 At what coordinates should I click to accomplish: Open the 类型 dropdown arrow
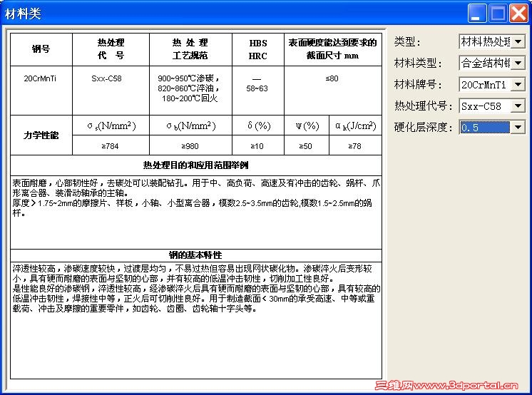pyautogui.click(x=518, y=42)
